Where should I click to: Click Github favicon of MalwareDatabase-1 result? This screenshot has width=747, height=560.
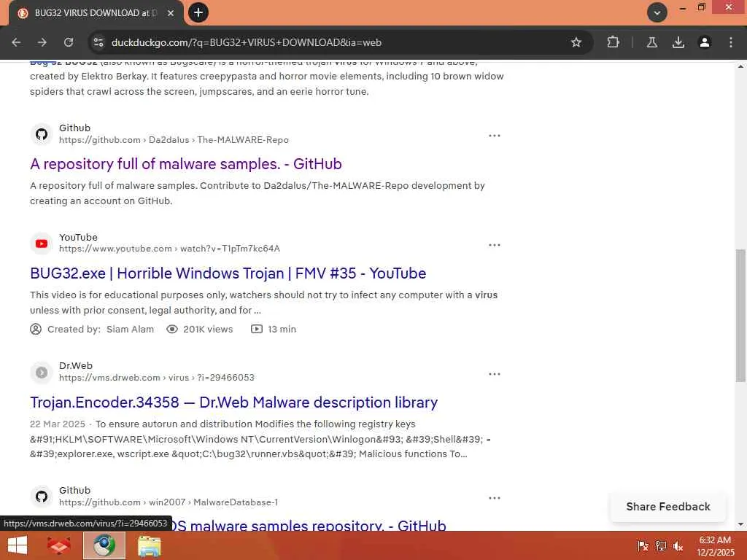[42, 497]
